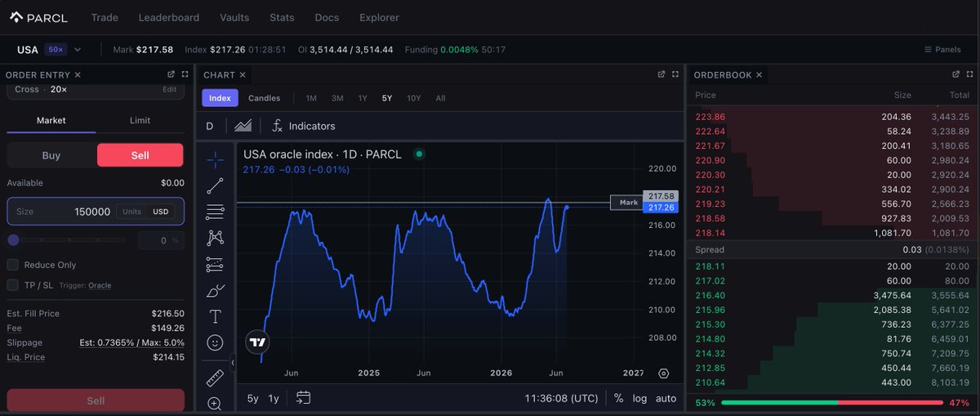Open the Docs link
The image size is (980, 416).
coord(327,17)
